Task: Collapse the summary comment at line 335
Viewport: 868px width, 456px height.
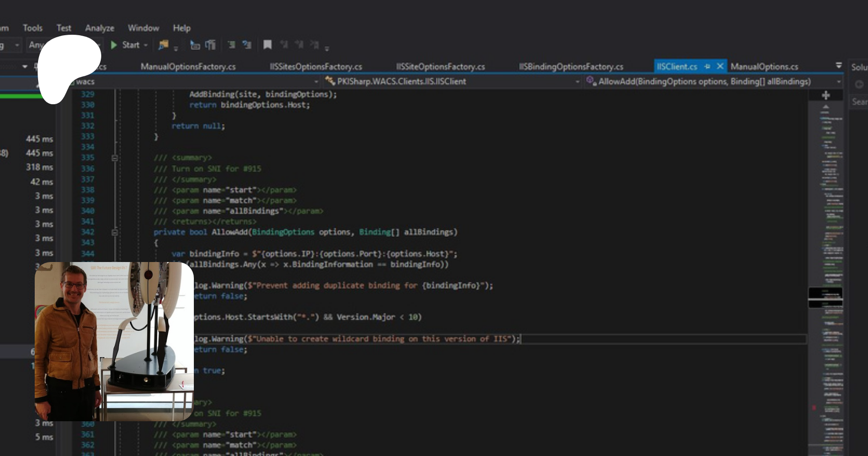Action: tap(114, 158)
